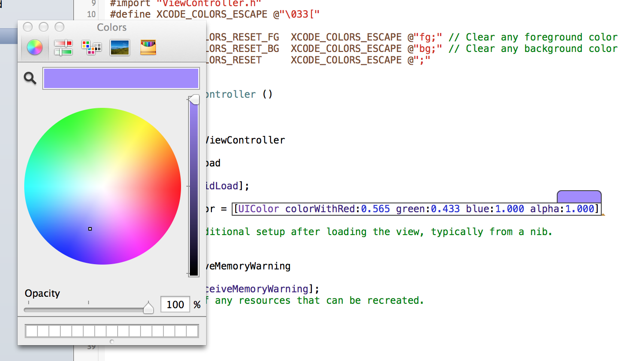
Task: Open the Color Palettes picker mode
Action: [x=92, y=47]
